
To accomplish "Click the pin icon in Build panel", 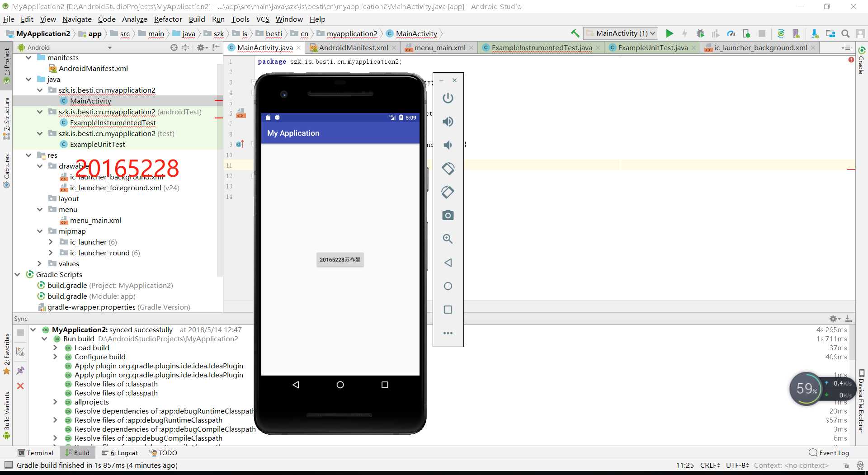I will (20, 371).
